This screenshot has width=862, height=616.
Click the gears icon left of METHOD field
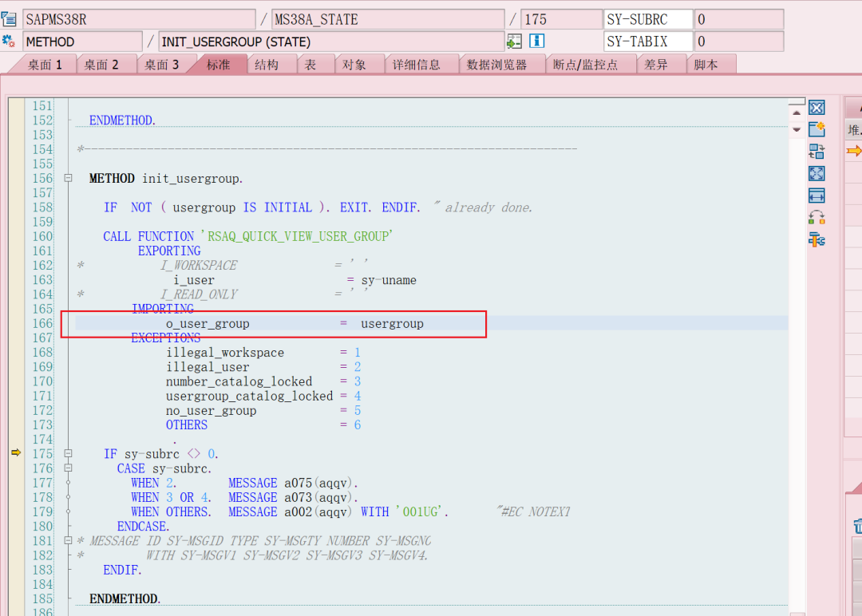click(9, 41)
